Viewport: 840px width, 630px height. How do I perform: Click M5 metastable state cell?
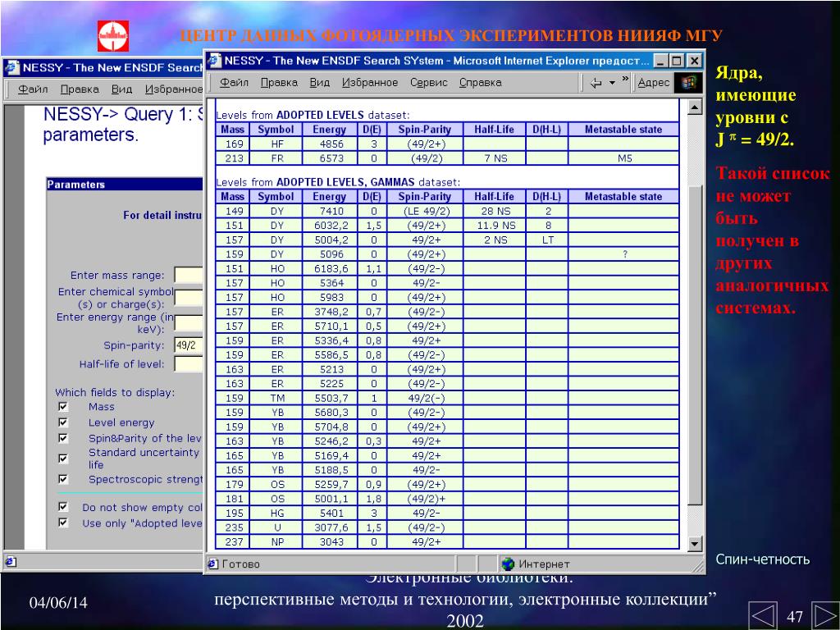[623, 158]
